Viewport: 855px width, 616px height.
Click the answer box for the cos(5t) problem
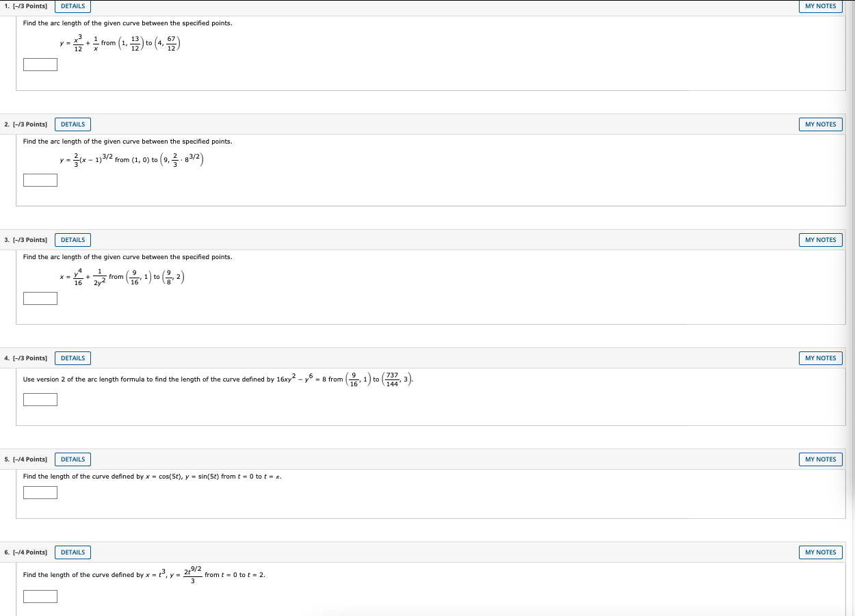[x=40, y=492]
